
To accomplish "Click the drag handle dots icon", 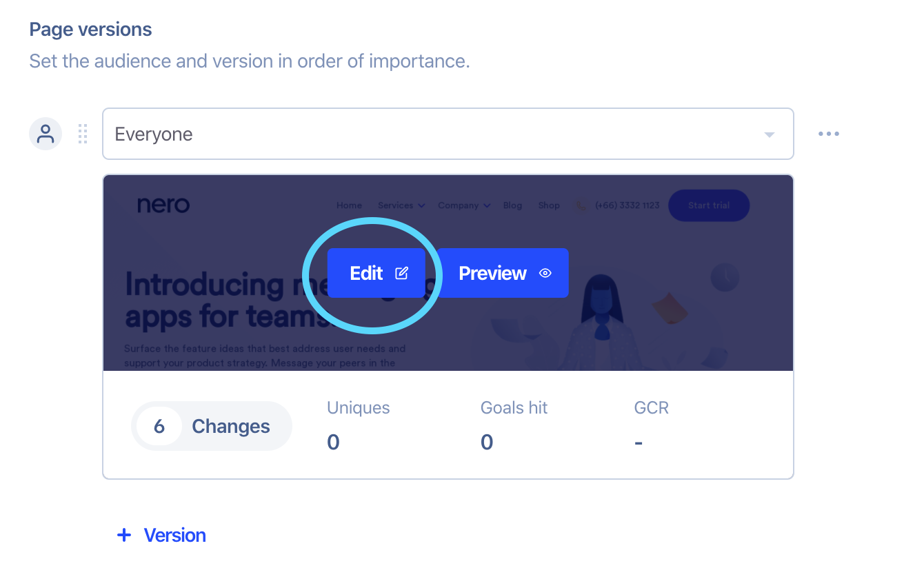I will (83, 134).
